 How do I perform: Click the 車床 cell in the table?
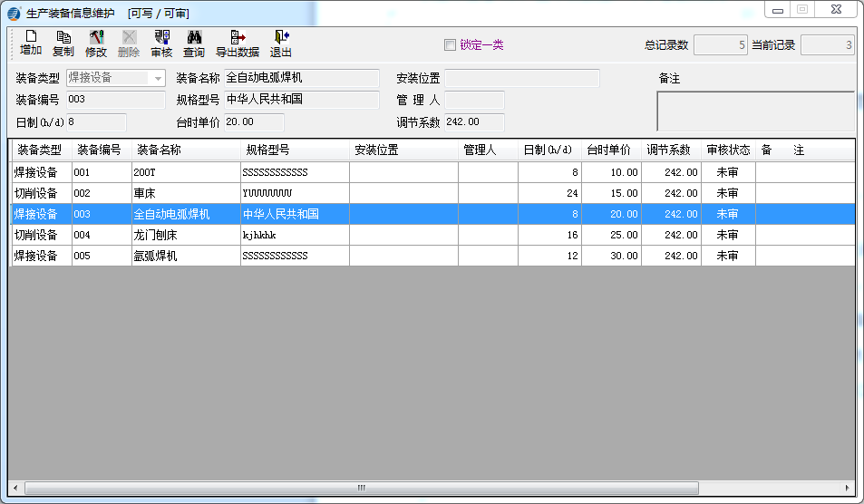pyautogui.click(x=185, y=193)
